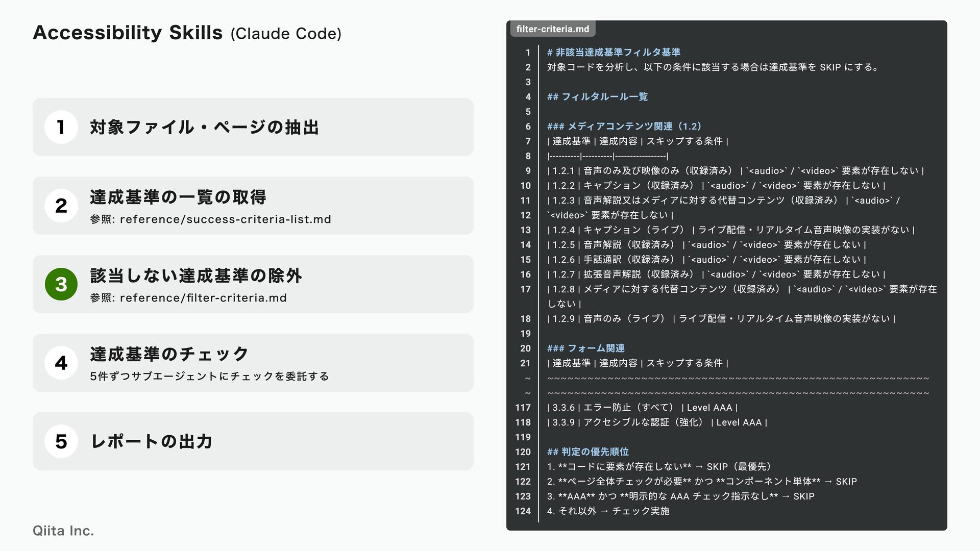Click the フォーム関連 heading on line 20
Viewport: 980px width, 551px height.
(586, 348)
